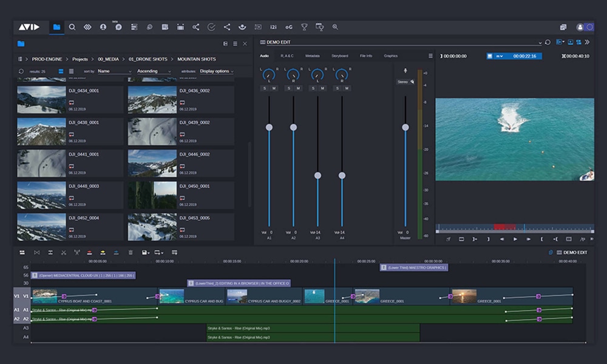Open the browse panel hamburger menu

coord(235,44)
